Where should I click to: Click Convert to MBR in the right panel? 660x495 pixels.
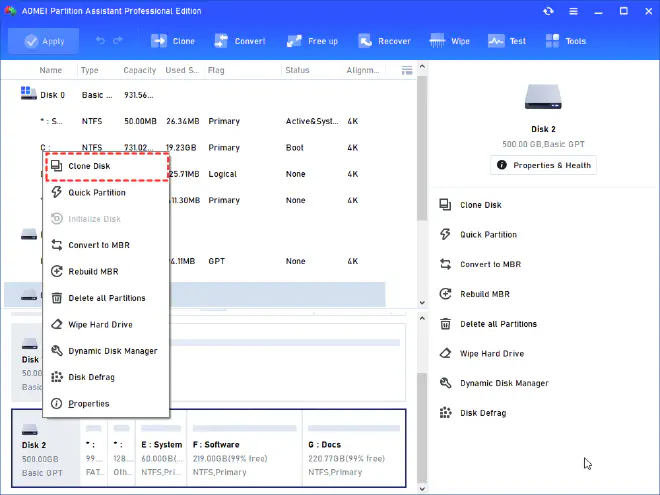click(x=490, y=264)
